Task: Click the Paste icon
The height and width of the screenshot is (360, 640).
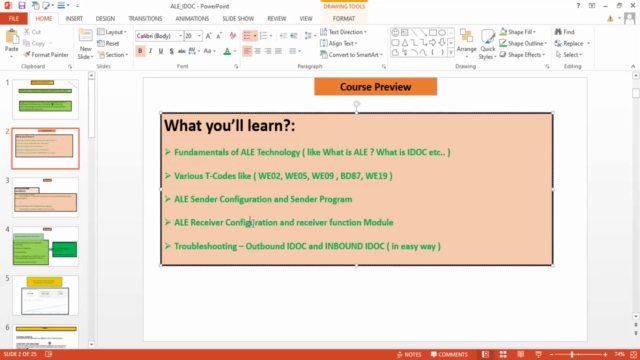Action: (x=11, y=41)
